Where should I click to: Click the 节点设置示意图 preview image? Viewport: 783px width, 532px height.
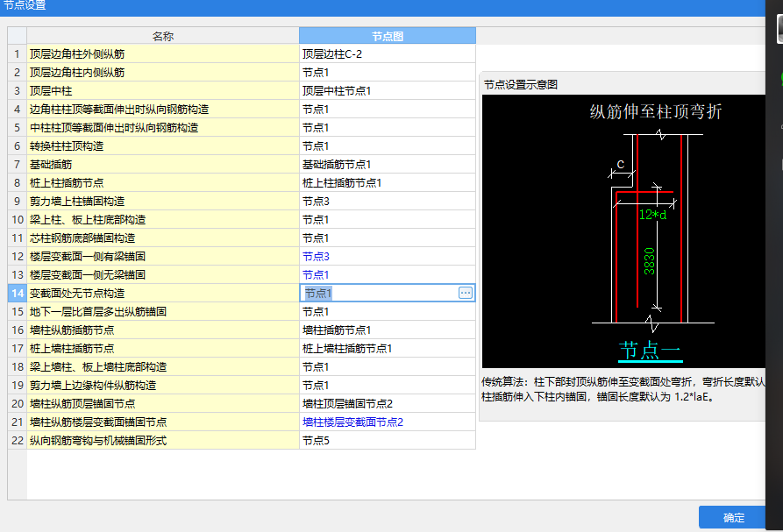pyautogui.click(x=623, y=231)
